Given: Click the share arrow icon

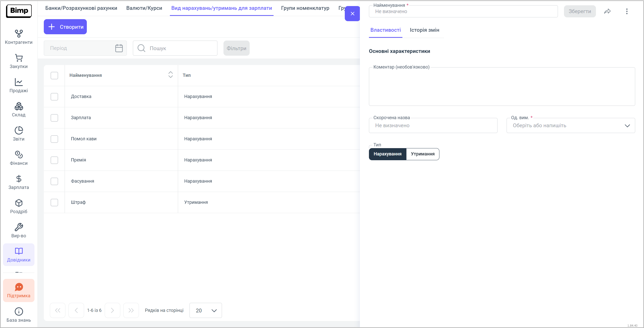Looking at the screenshot, I should click(x=607, y=11).
